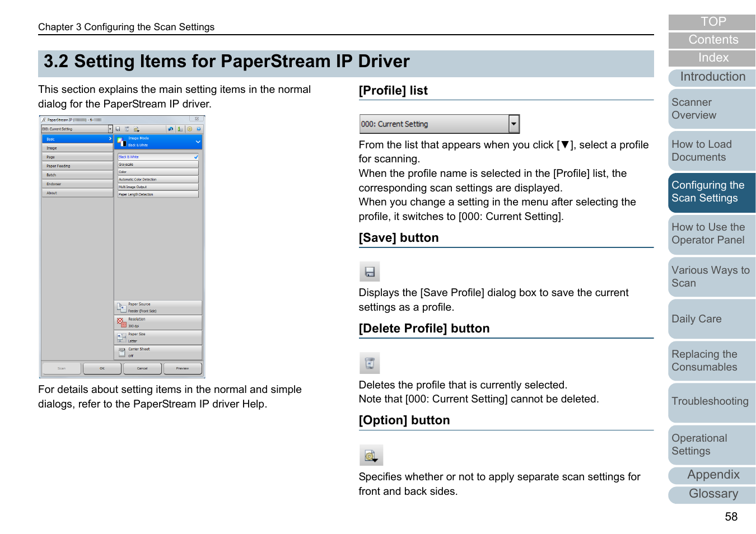Open the Operational Settings chapter

712,444
